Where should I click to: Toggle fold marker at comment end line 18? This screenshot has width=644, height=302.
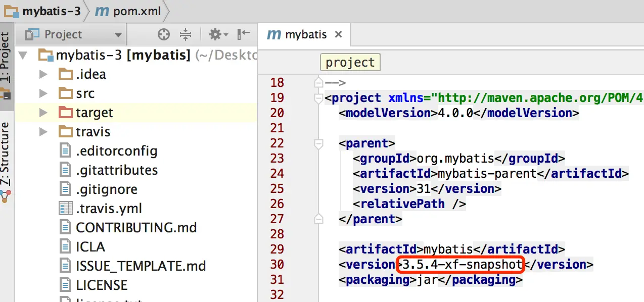tap(318, 82)
